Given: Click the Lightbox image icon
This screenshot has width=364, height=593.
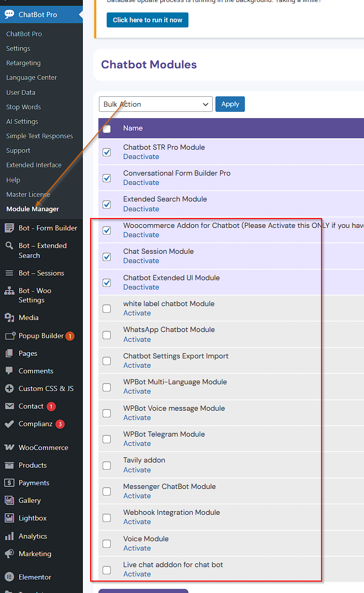Looking at the screenshot, I should pyautogui.click(x=9, y=518).
